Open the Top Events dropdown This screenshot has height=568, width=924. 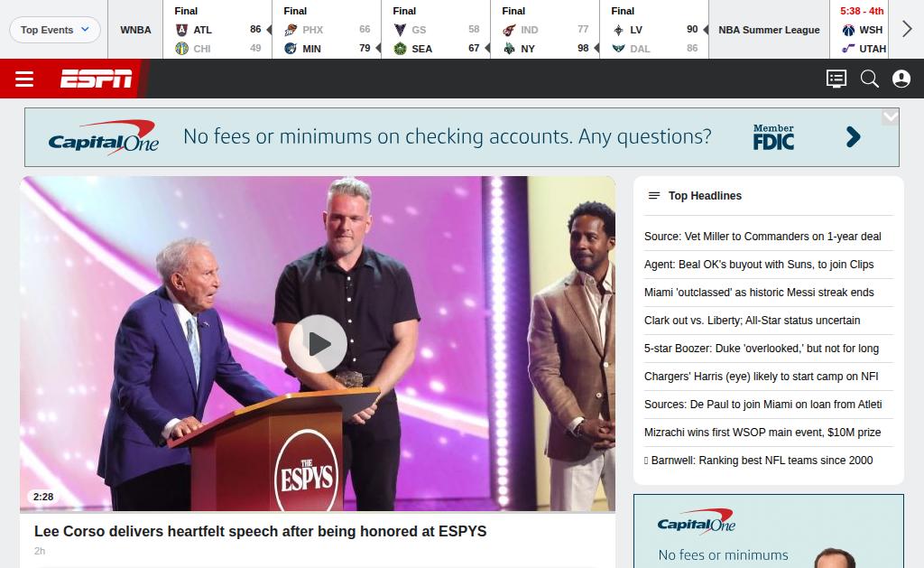click(55, 30)
